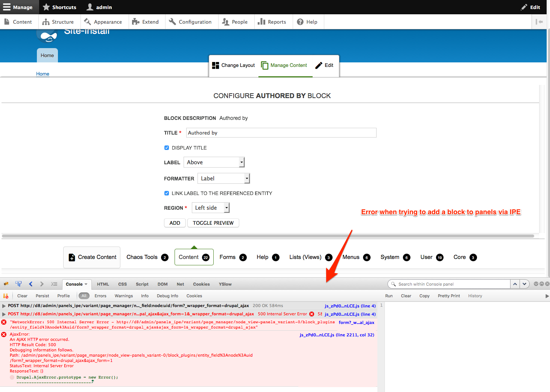Screen dimensions: 550x392
Task: Open the Structure admin menu
Action: coord(58,22)
